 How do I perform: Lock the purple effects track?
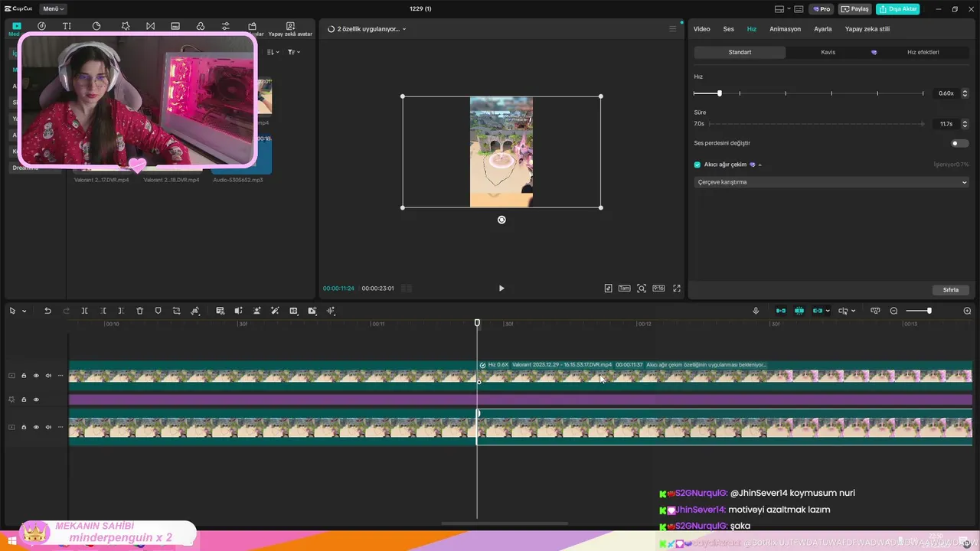click(x=24, y=399)
